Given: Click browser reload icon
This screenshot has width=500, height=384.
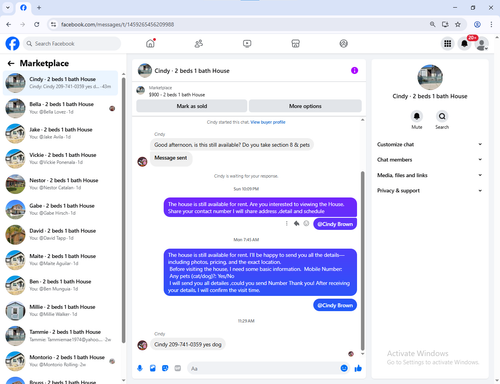Looking at the screenshot, I should click(37, 24).
